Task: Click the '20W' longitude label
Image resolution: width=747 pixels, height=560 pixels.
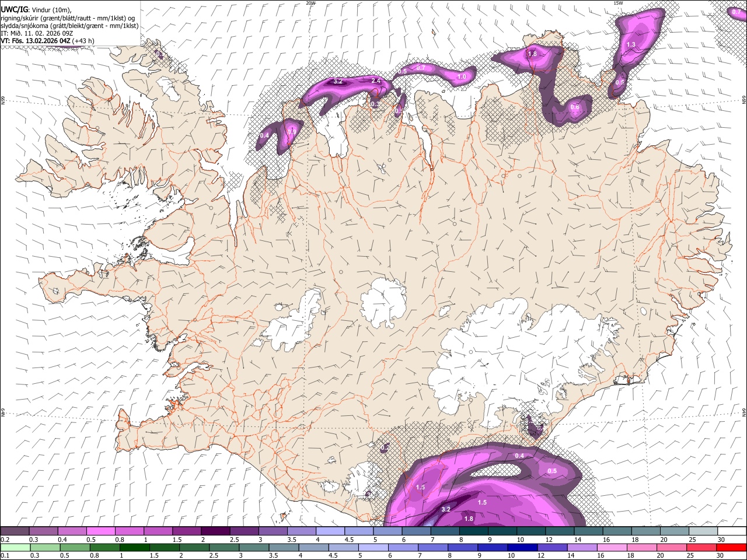Action: click(x=310, y=3)
